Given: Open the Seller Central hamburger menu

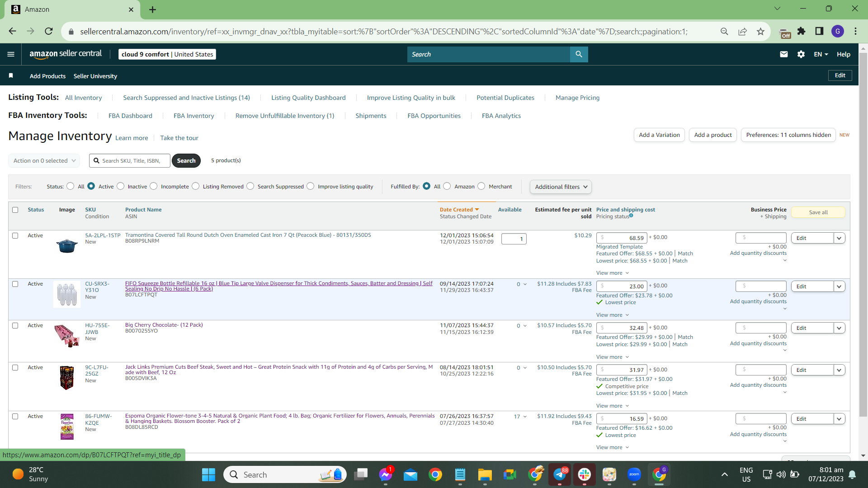Looking at the screenshot, I should point(11,54).
